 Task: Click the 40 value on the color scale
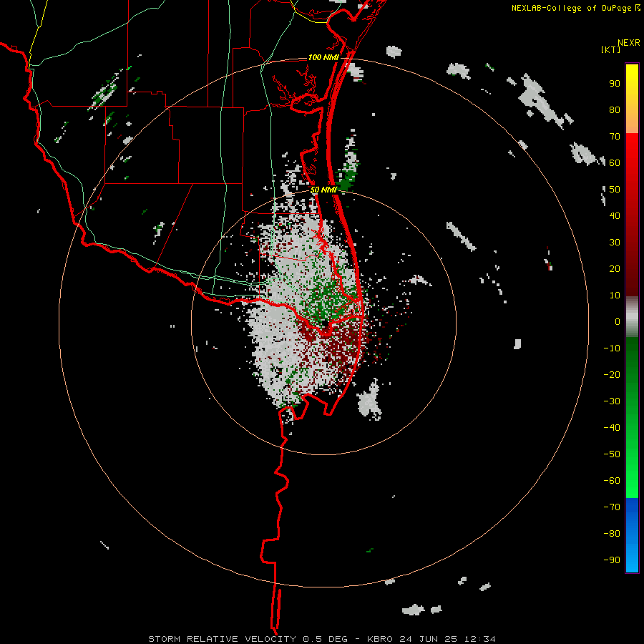[615, 215]
